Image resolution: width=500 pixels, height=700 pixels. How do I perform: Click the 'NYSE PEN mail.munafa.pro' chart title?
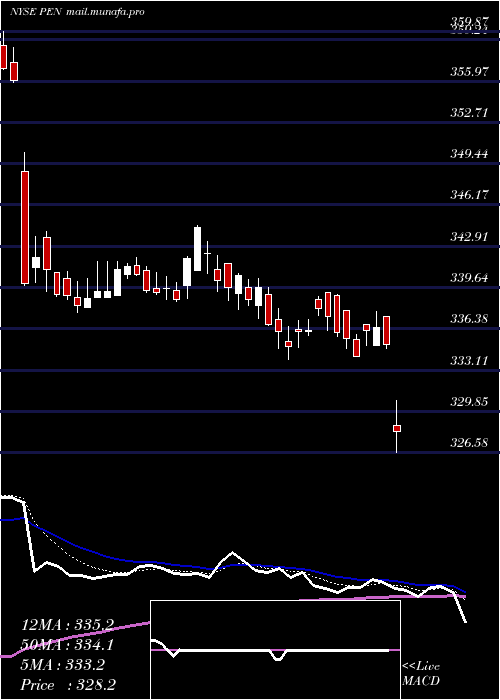77,12
